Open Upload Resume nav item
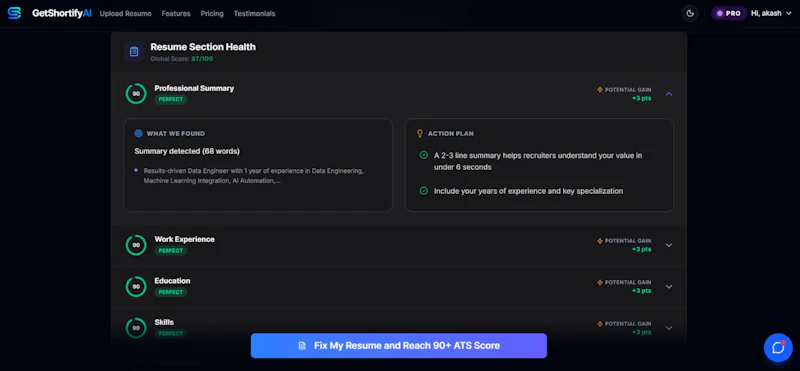 coord(126,14)
